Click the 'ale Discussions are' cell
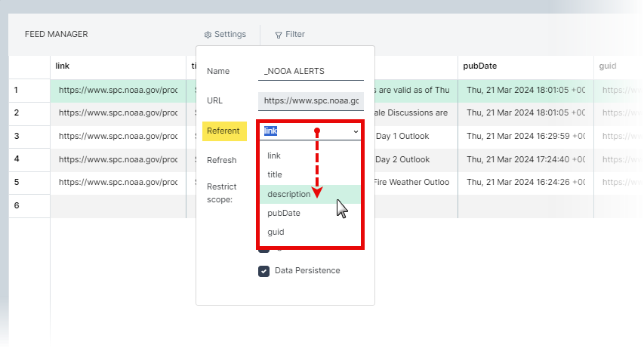 (x=416, y=113)
